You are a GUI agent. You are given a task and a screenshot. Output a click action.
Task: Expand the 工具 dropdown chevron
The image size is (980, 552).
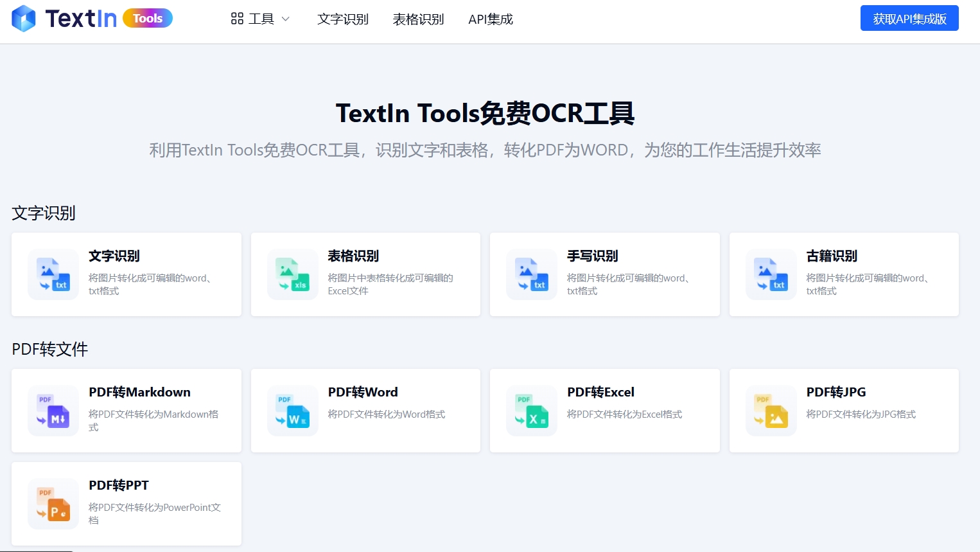coord(286,19)
